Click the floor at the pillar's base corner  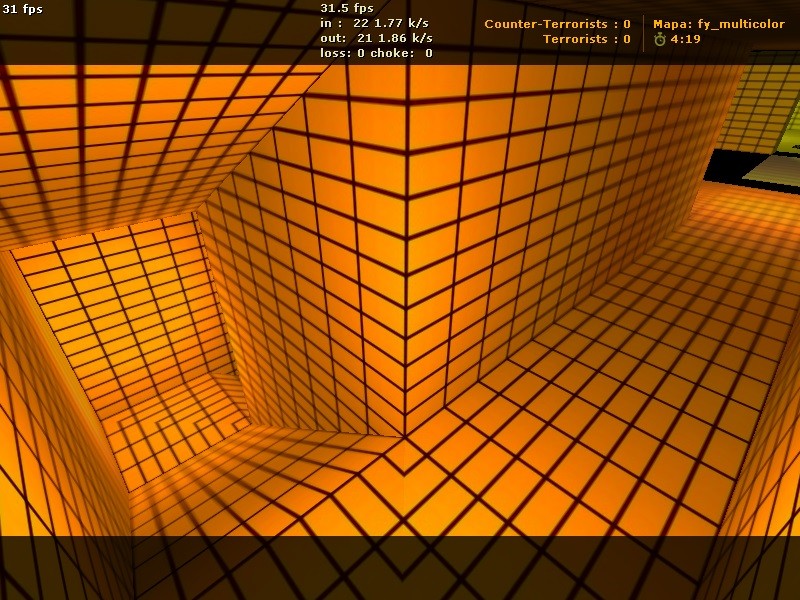coord(406,440)
